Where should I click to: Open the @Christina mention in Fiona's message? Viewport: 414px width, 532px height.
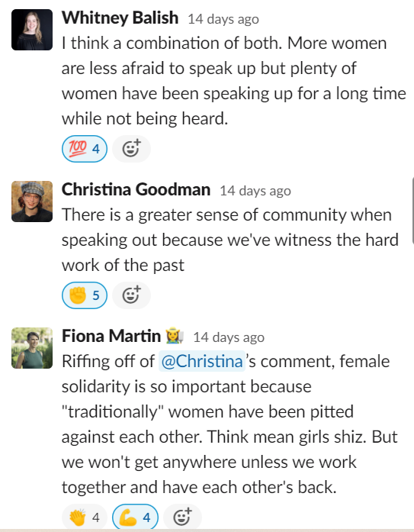pos(202,361)
